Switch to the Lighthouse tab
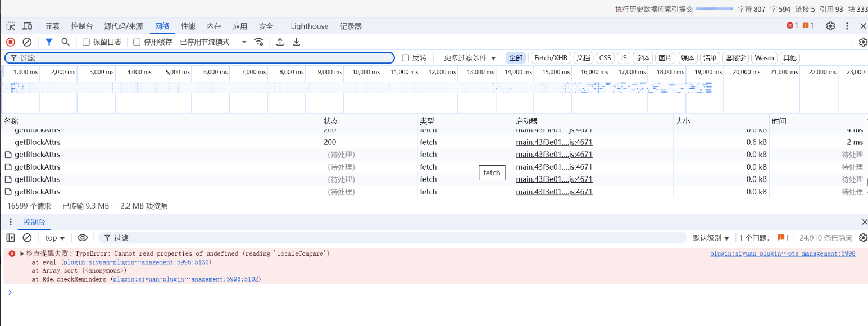The width and height of the screenshot is (868, 326). pos(309,26)
